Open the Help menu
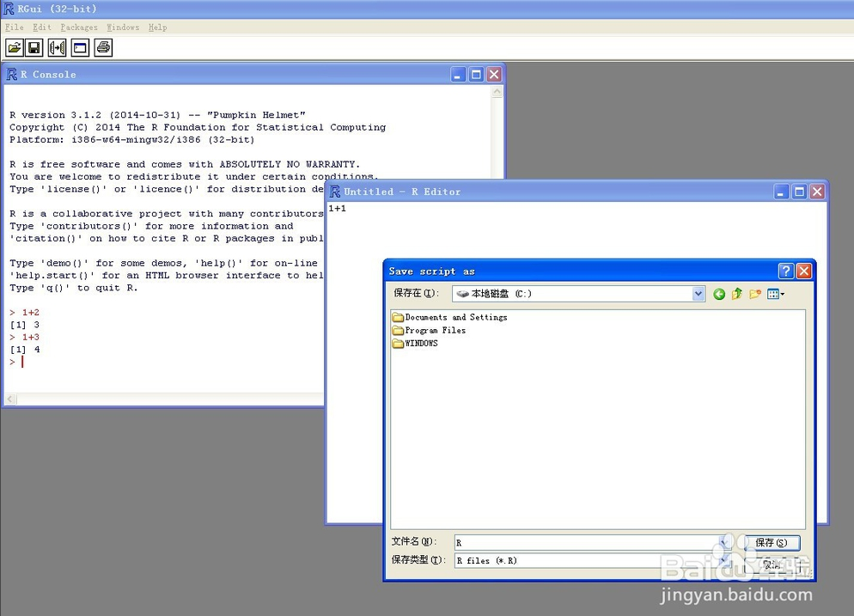Viewport: 854px width, 616px height. coord(158,27)
